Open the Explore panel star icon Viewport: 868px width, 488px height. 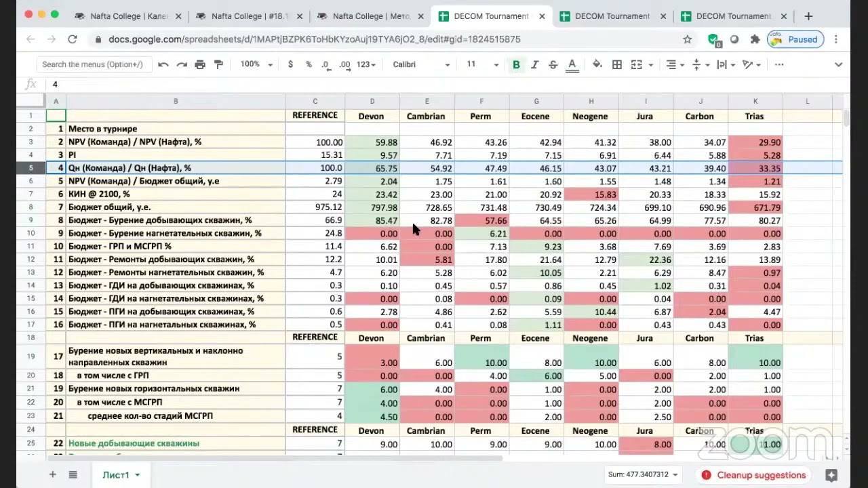[831, 475]
